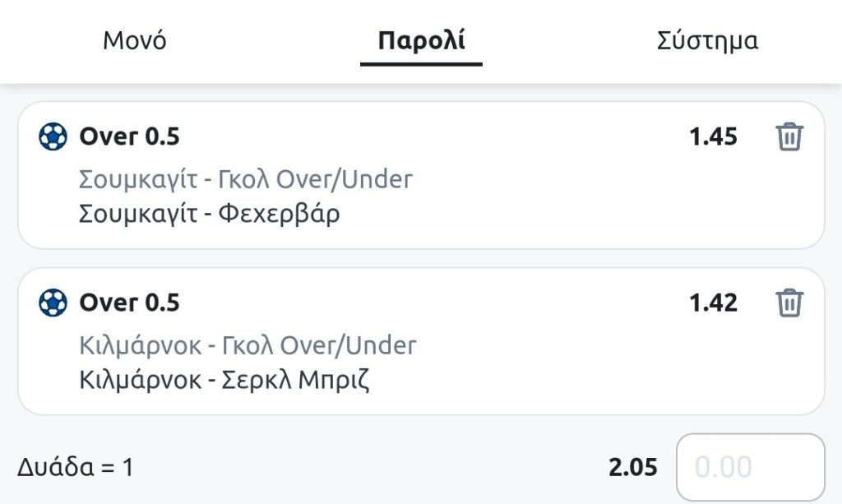Go to the Σουμκαγίτ - Φεχερβάρ match
This screenshot has width=842, height=504.
209,214
